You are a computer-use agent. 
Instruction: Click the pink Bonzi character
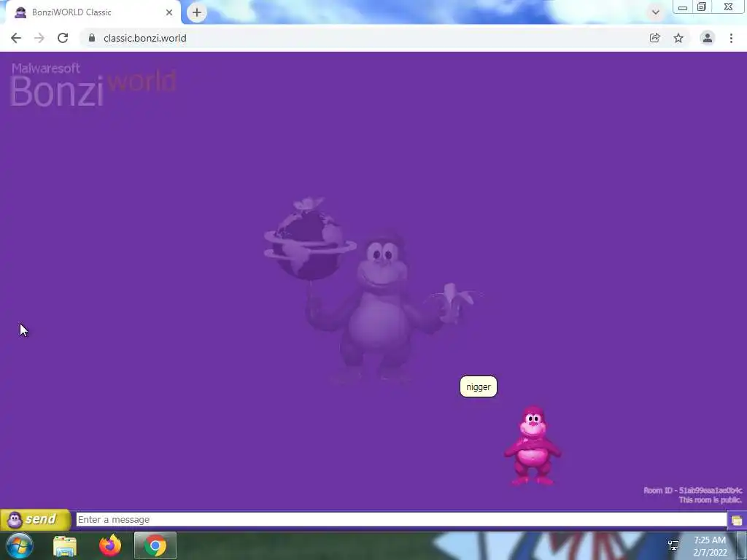click(x=532, y=446)
